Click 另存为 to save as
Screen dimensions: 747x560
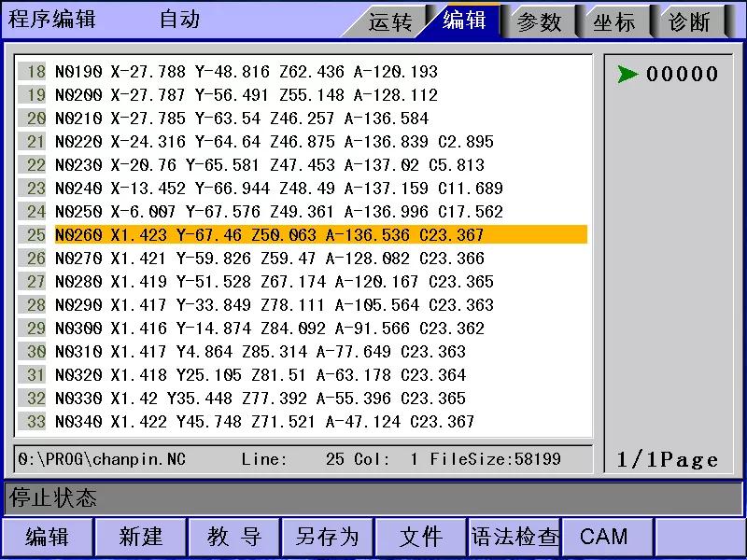pyautogui.click(x=327, y=537)
